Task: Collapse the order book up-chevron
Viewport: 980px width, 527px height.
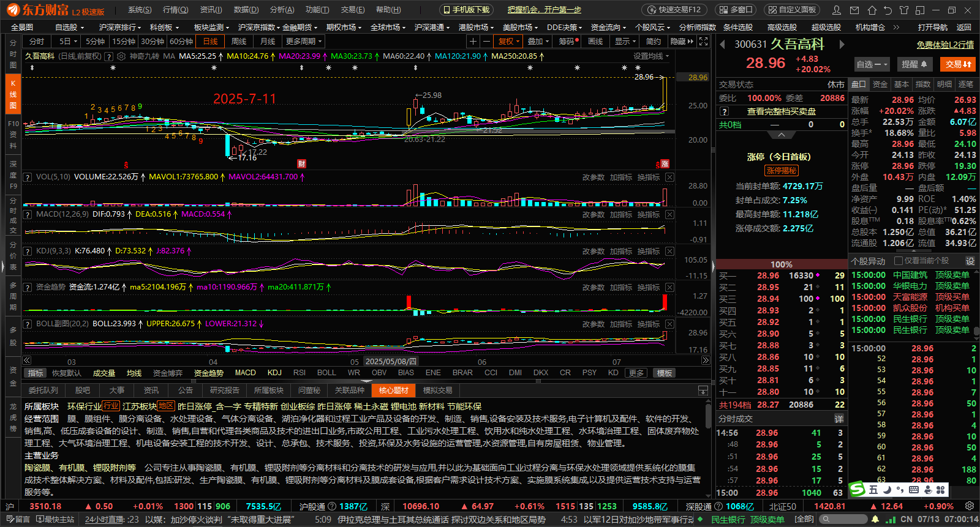Action: 781,134
